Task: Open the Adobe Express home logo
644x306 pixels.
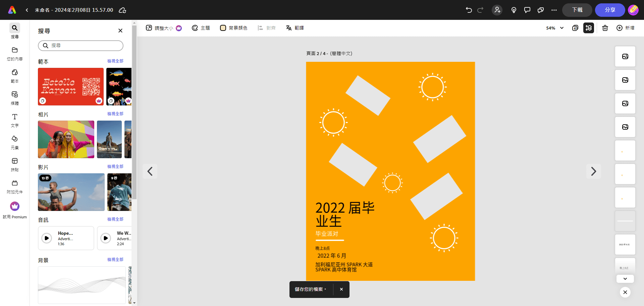Action: [x=12, y=10]
